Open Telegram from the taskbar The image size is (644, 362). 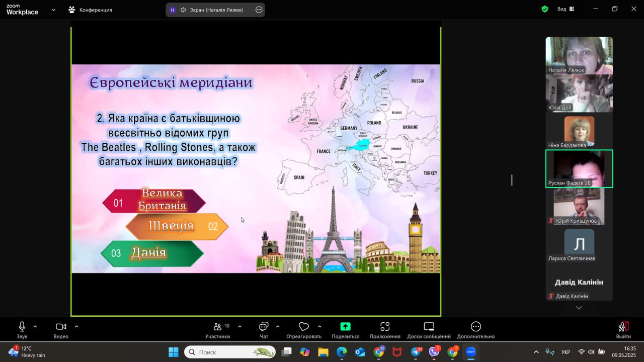(416, 352)
